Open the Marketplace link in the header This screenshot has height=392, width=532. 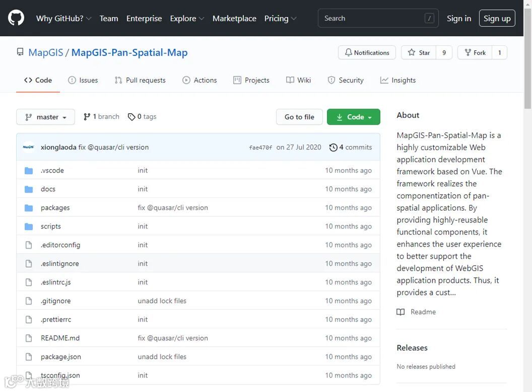pyautogui.click(x=234, y=18)
